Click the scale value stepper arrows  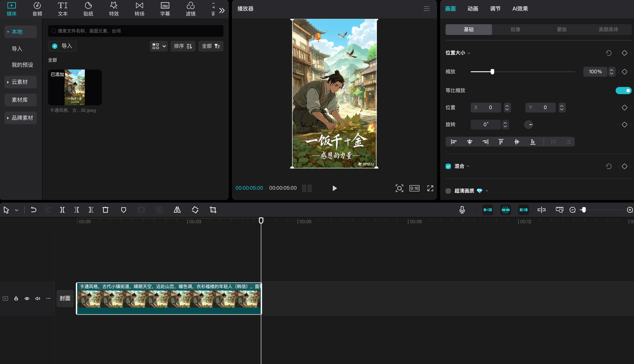click(x=612, y=72)
